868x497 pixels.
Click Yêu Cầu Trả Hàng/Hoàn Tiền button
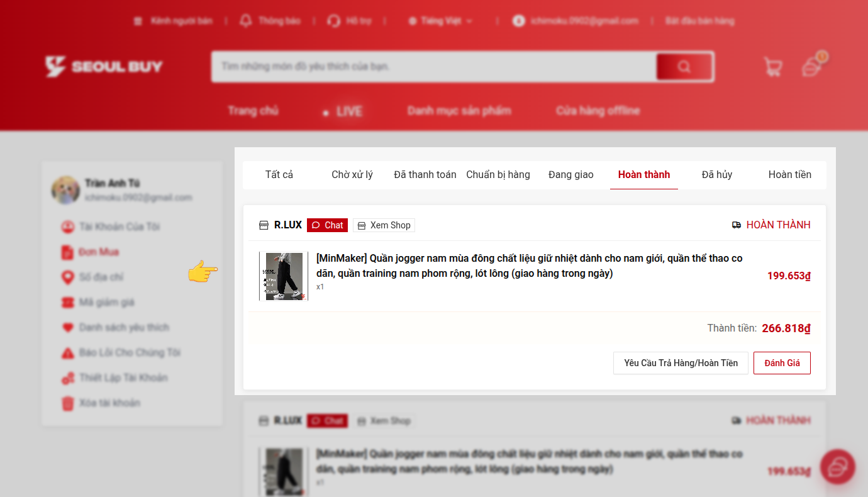[x=680, y=363]
